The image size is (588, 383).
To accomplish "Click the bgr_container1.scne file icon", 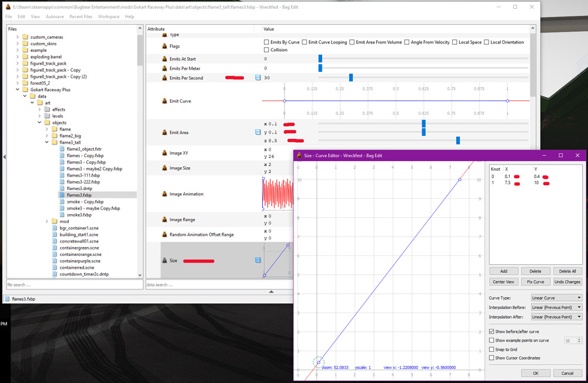I will 55,228.
